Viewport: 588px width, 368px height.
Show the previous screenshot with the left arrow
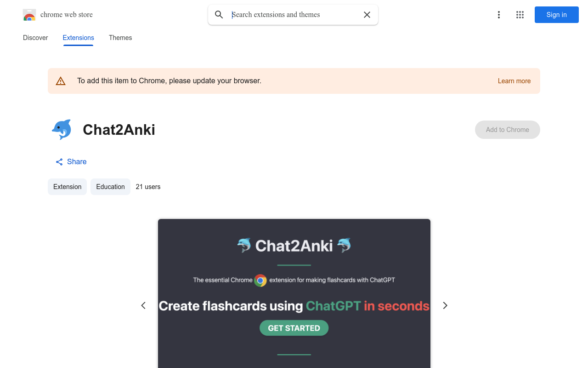coord(143,305)
